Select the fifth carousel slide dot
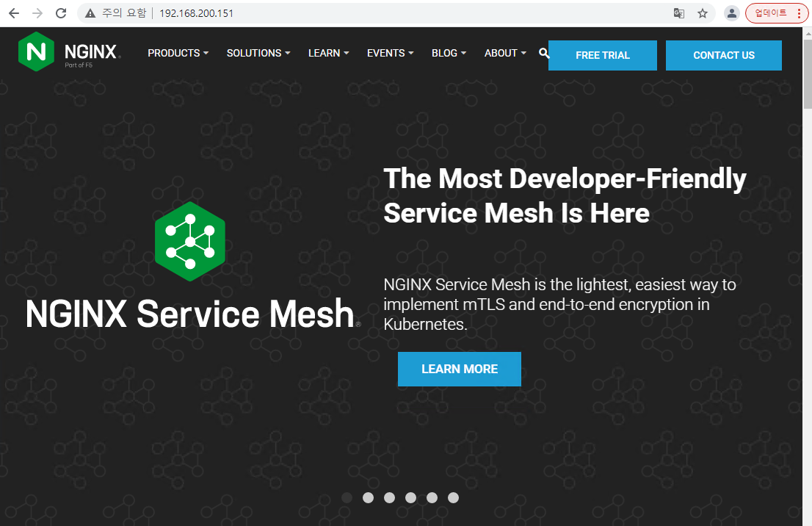Viewport: 812px width, 526px height. pos(432,497)
